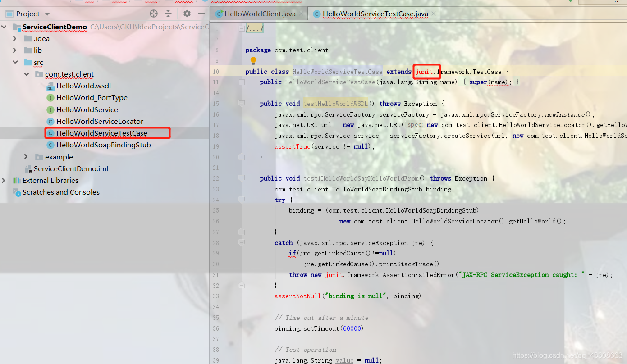Click class icon beside HelloWorldSoapBindingStub
Image resolution: width=627 pixels, height=364 pixels.
(x=50, y=145)
